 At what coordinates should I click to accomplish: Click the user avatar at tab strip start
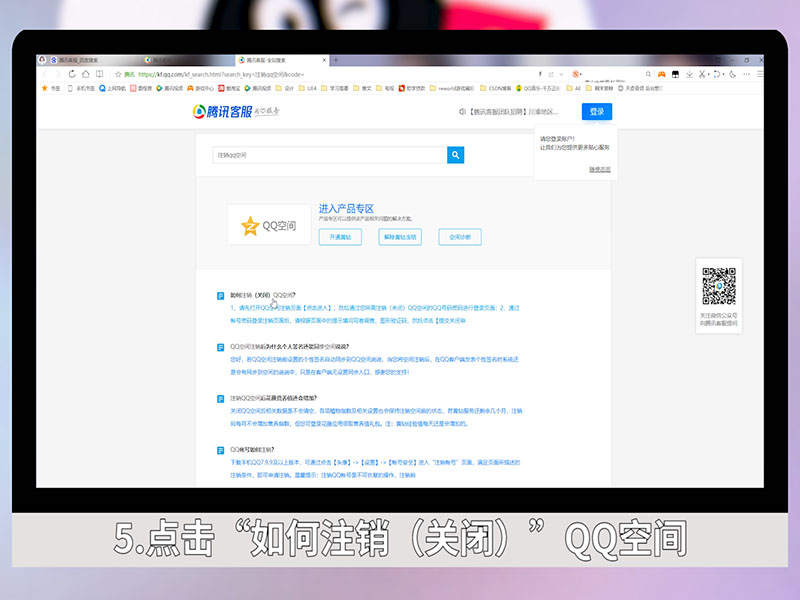(42, 60)
